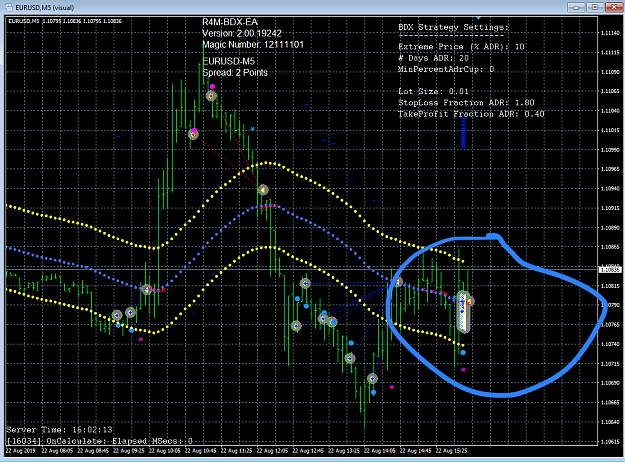Select 'Extreme Price (% ADR): 10' text
625x462 pixels.
(462, 47)
